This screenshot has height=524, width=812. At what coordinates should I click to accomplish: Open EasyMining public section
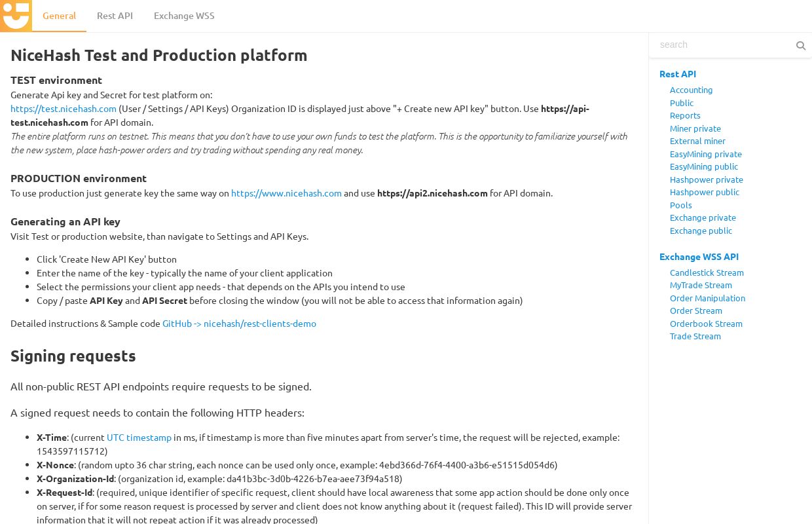pyautogui.click(x=703, y=166)
